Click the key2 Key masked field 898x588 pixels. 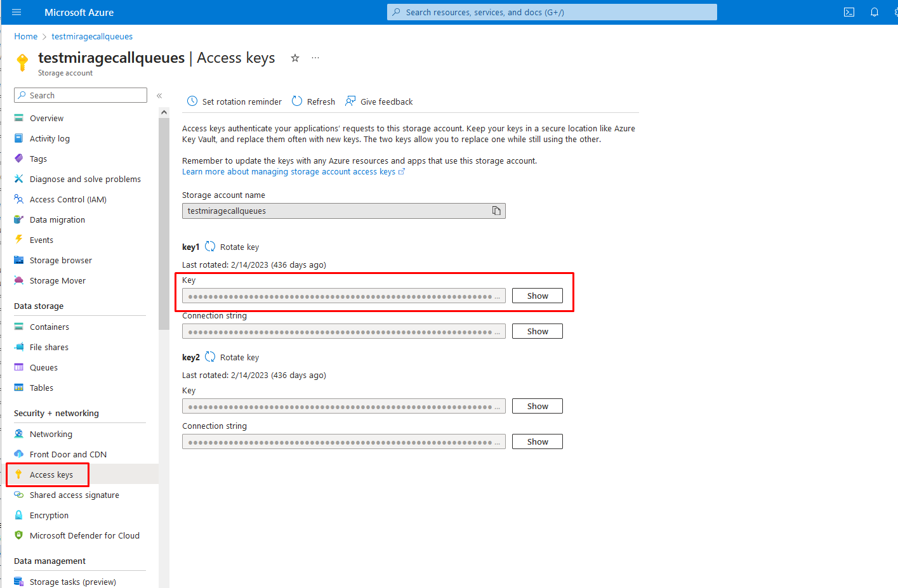pyautogui.click(x=344, y=406)
